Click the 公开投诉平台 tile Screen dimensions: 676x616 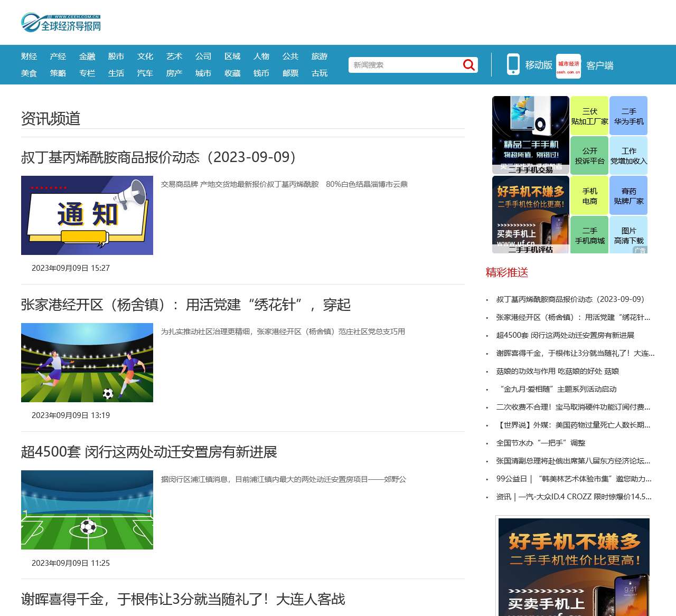click(x=589, y=155)
